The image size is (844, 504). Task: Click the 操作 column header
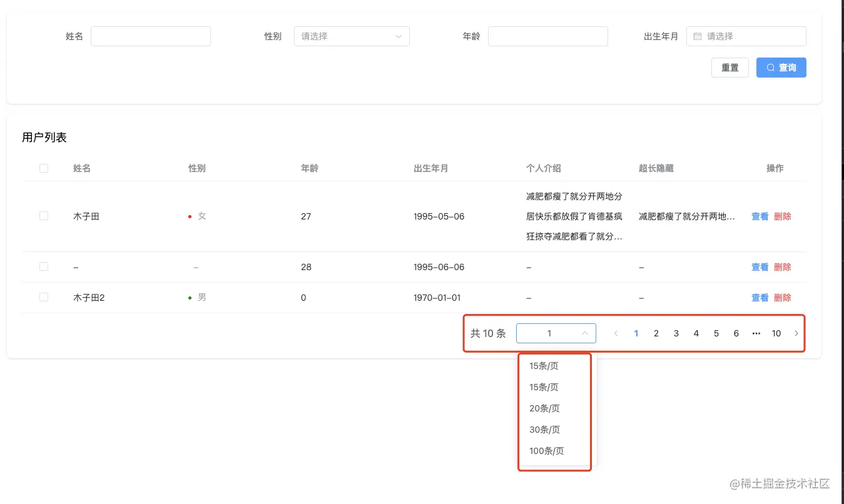coord(775,168)
